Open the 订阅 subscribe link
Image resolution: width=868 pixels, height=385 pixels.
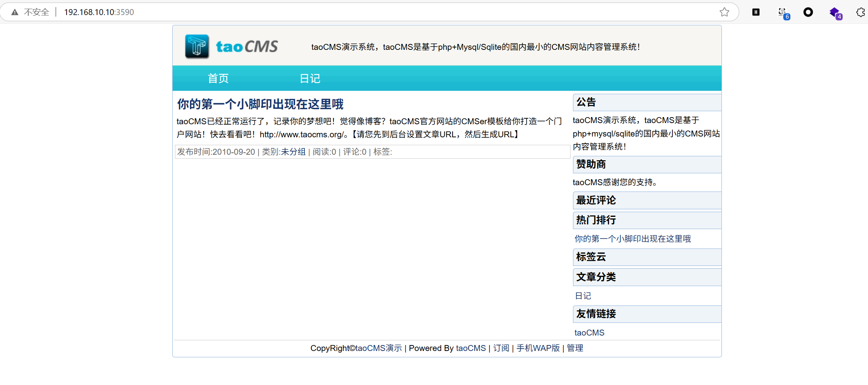501,348
